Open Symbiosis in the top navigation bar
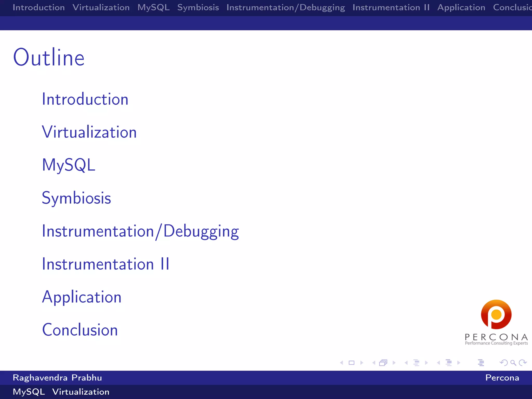 pyautogui.click(x=198, y=8)
